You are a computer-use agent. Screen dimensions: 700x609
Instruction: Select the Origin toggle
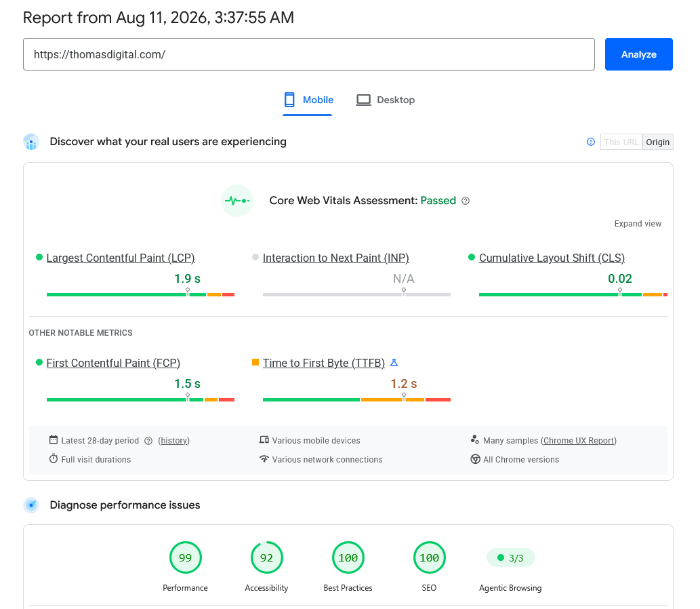(657, 142)
